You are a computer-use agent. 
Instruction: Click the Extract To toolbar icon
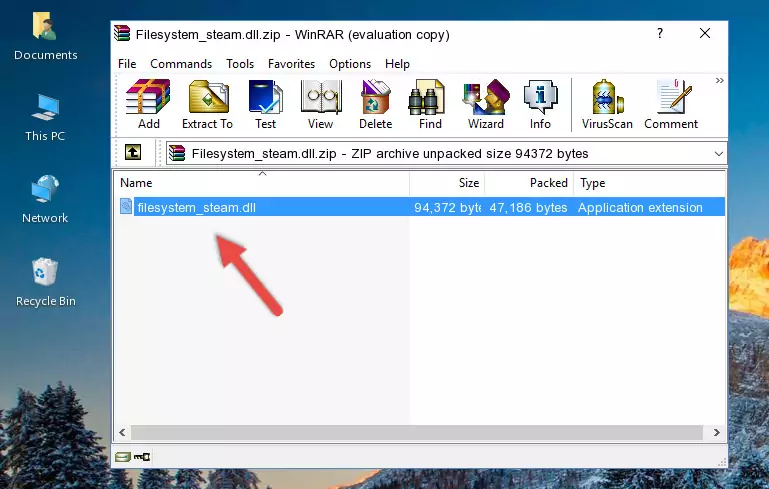[207, 104]
